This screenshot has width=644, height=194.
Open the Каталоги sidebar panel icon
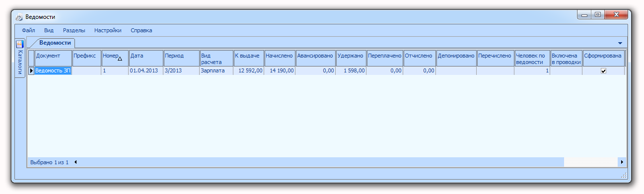[x=20, y=44]
